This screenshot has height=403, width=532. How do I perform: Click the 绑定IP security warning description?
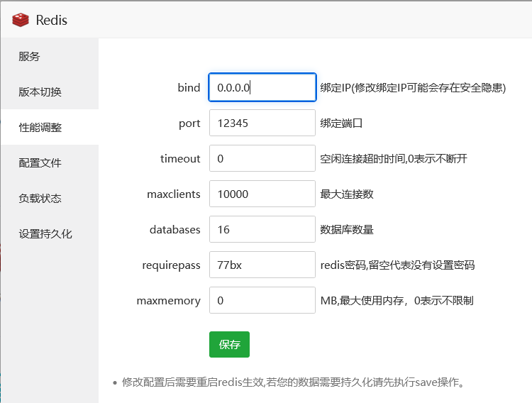tap(413, 87)
